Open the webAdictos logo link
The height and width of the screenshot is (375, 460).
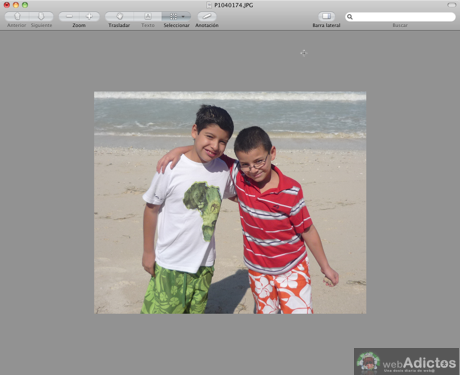point(406,362)
